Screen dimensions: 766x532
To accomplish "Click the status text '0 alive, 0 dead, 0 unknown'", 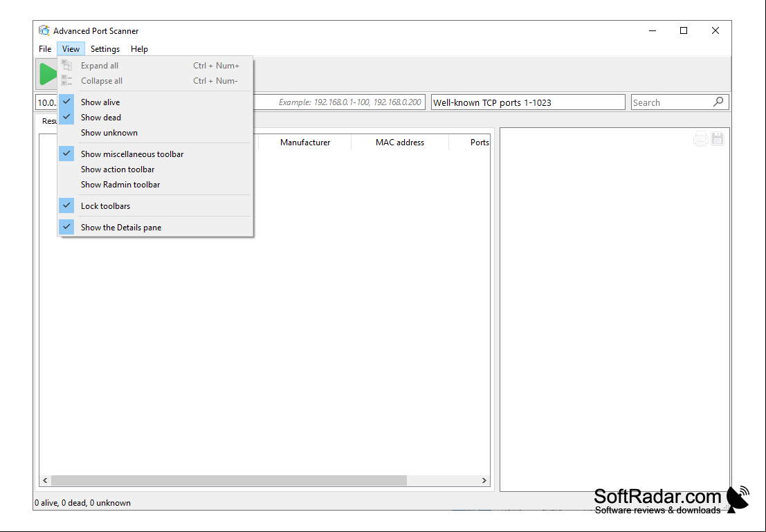I will tap(82, 503).
